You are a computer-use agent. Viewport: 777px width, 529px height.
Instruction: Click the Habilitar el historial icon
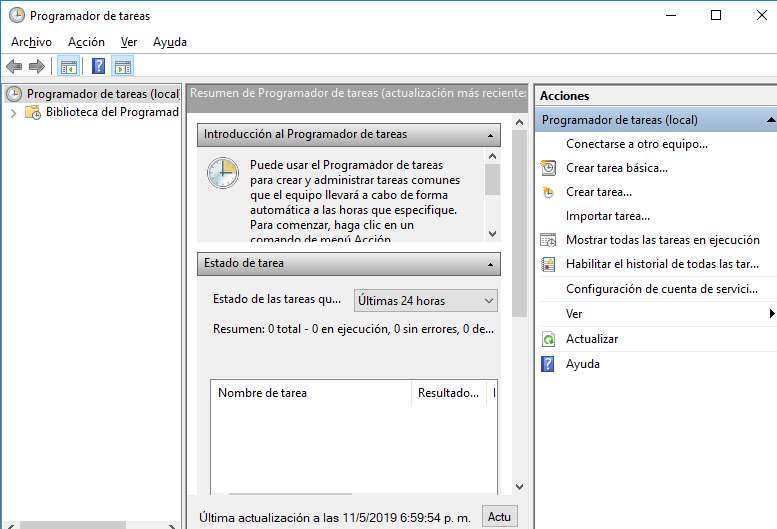pos(548,264)
